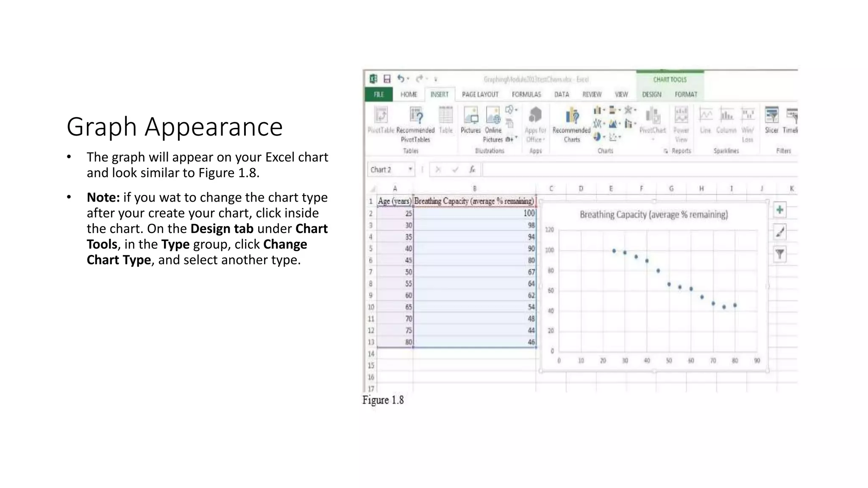Open Chart Filters funnel button

coord(779,254)
